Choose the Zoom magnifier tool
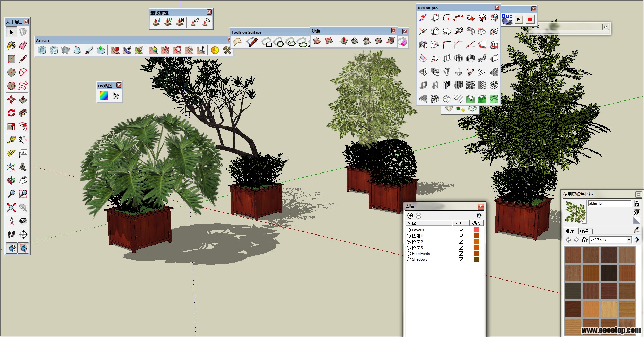The height and width of the screenshot is (337, 644). click(11, 194)
